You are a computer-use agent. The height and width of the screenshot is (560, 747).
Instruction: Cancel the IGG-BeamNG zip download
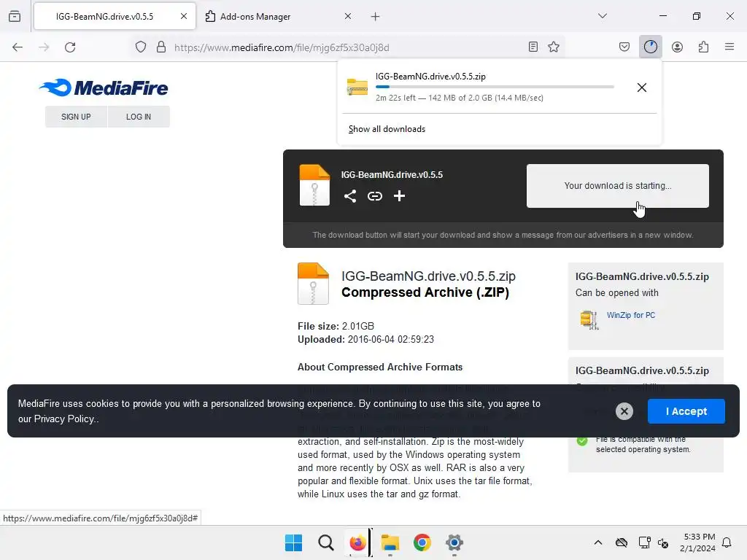[x=642, y=87]
